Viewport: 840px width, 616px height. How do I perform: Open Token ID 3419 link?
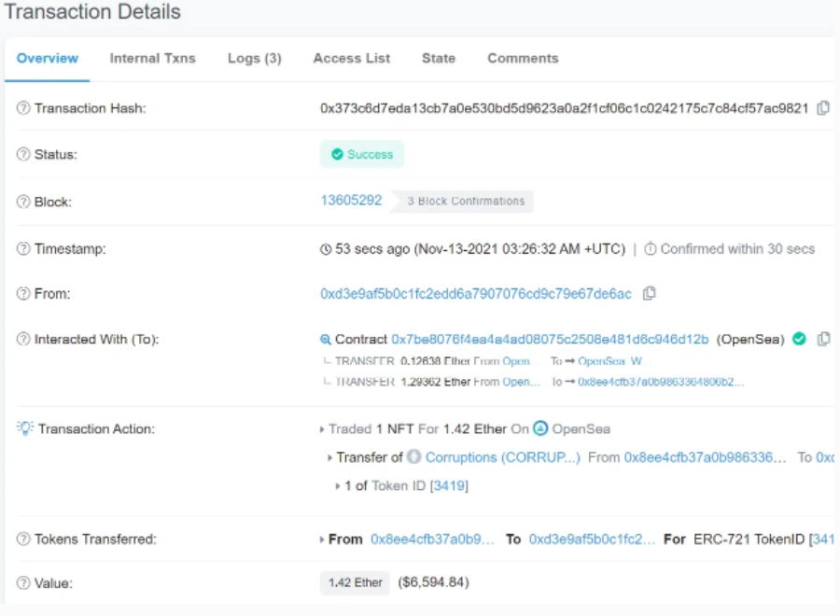449,486
